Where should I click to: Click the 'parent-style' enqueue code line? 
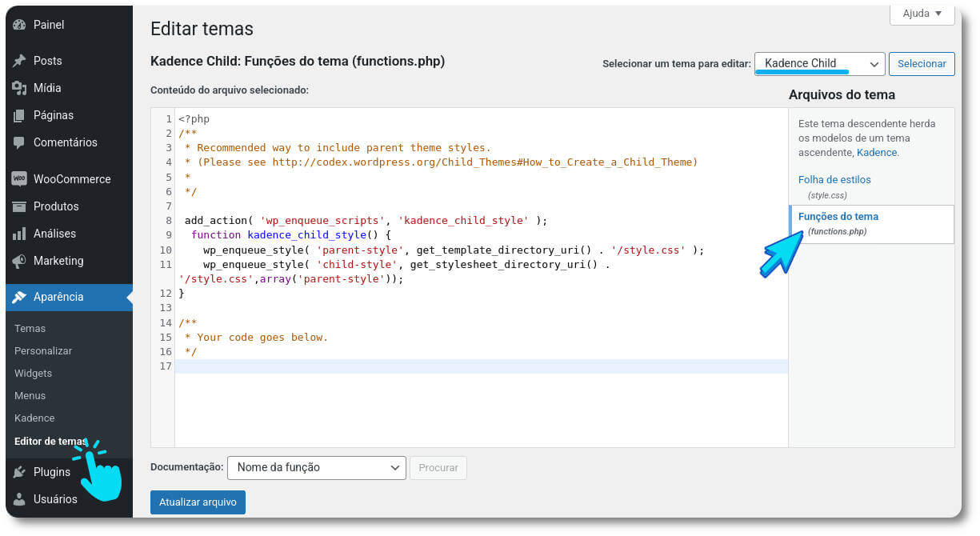[454, 250]
